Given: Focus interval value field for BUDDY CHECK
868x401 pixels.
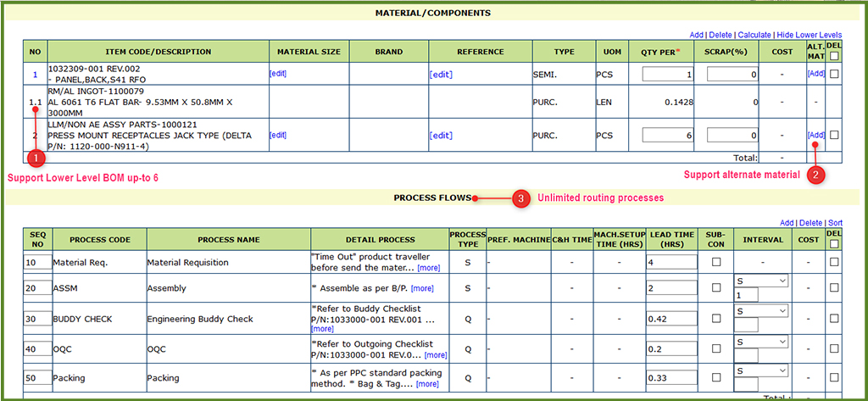Looking at the screenshot, I should [x=746, y=326].
